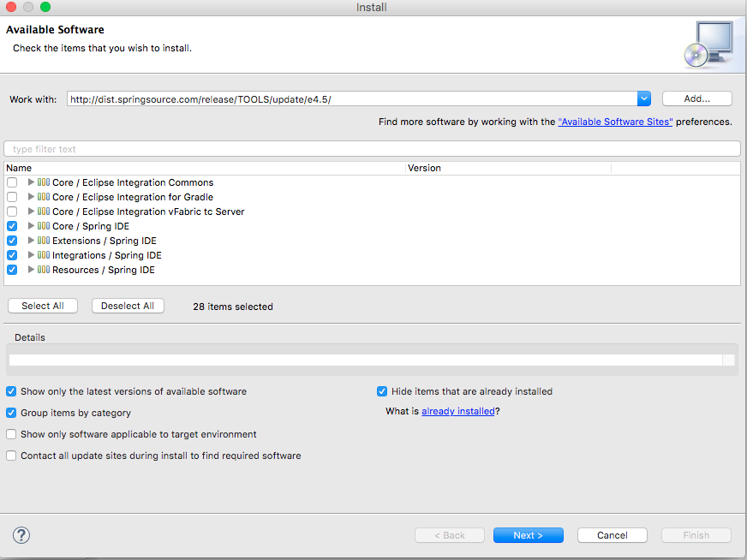747x560 pixels.
Task: Click the '28 items selected' text
Action: tap(233, 307)
